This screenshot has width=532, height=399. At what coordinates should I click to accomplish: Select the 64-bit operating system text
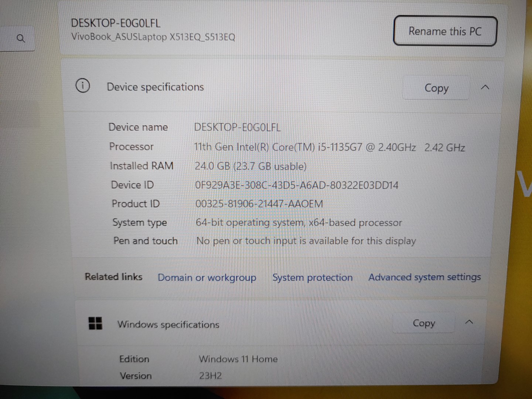299,222
